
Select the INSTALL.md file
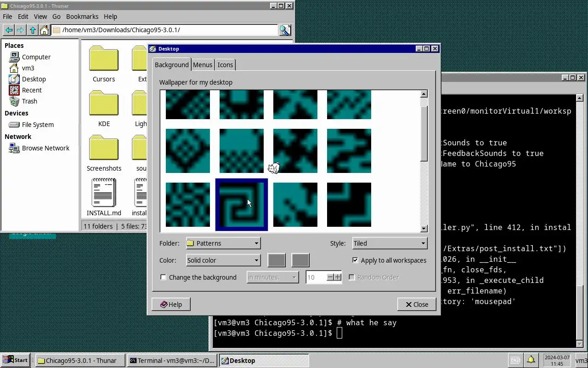[x=104, y=198]
